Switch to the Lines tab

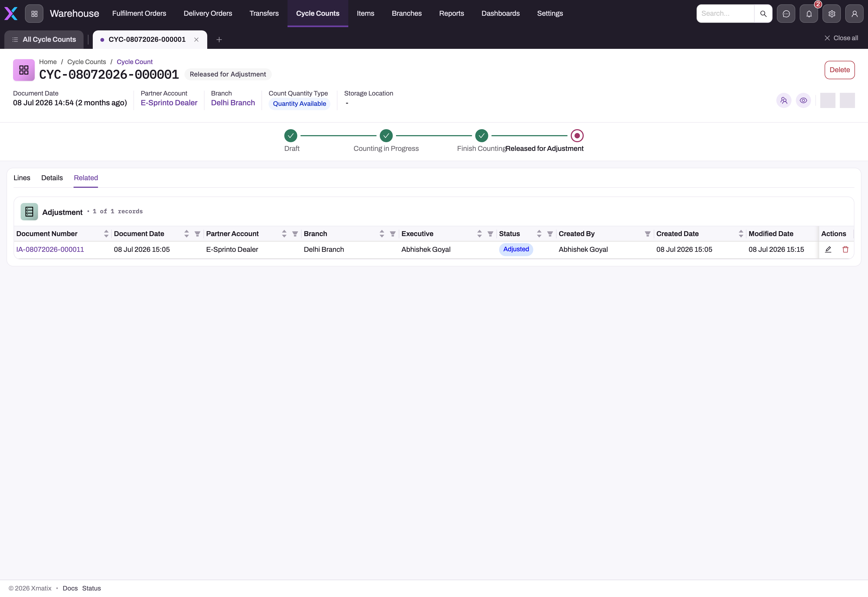[x=22, y=178]
